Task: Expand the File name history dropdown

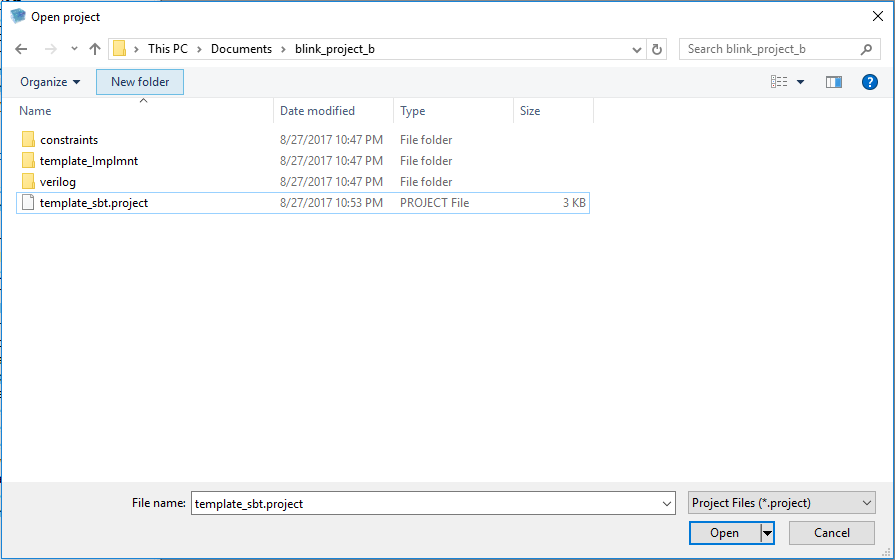Action: click(x=667, y=503)
